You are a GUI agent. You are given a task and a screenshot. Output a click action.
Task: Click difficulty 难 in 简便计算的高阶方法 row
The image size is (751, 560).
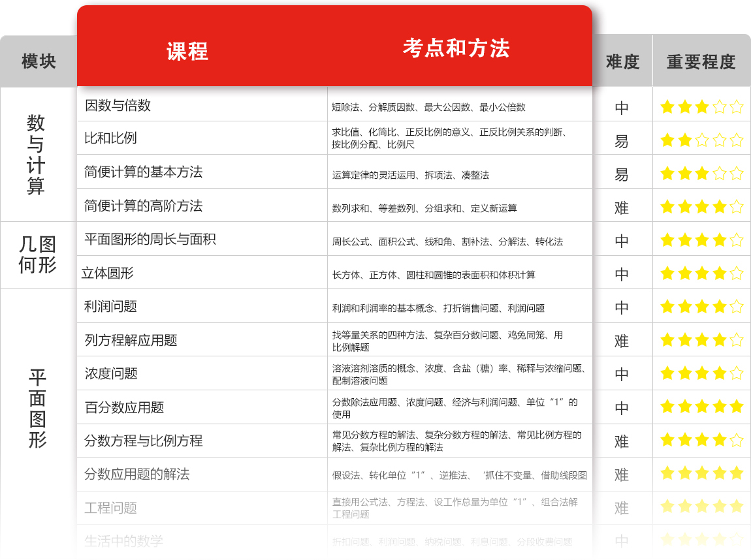coord(622,208)
